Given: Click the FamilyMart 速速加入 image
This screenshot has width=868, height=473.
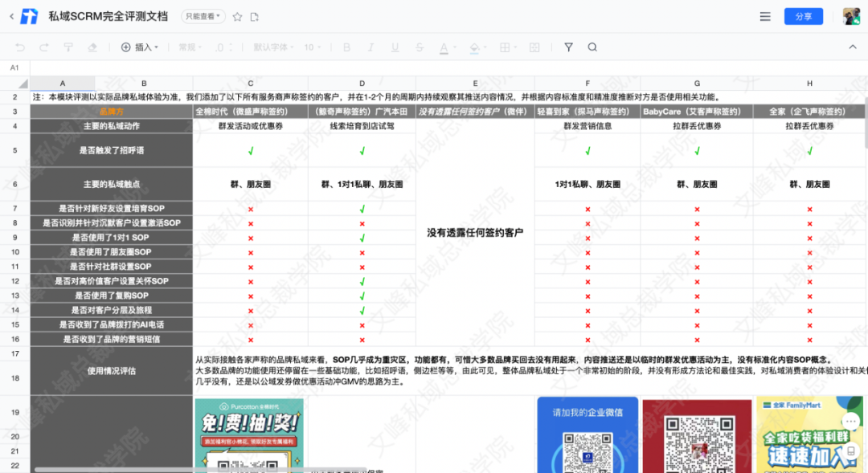Looking at the screenshot, I should coord(809,434).
